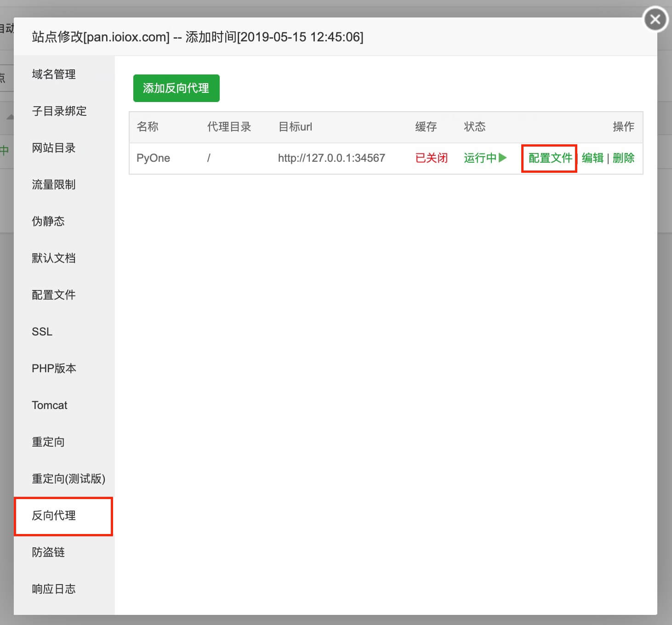672x625 pixels.
Task: Open the 域名管理 tab
Action: 54,74
